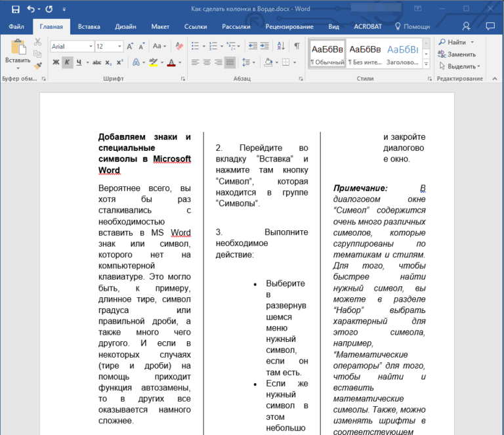Viewport: 504px width, 435px height.
Task: Open the font size dropdown
Action: pyautogui.click(x=119, y=47)
